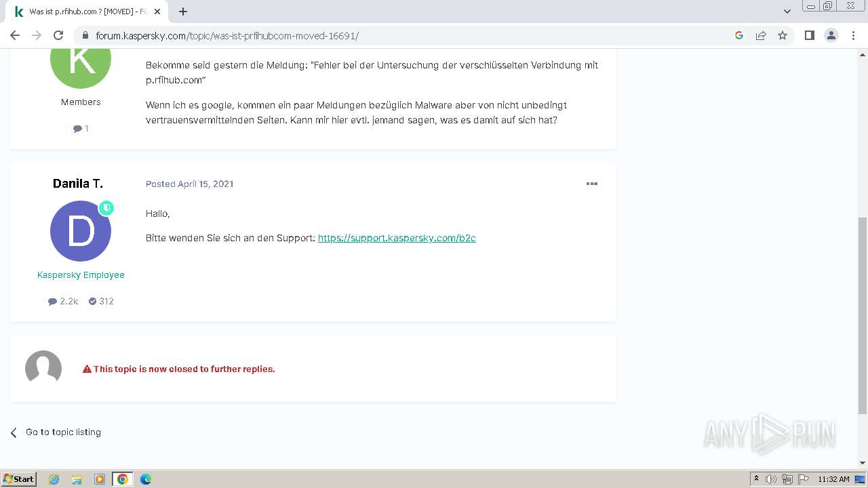
Task: Expand the tab search chevron
Action: point(787,12)
